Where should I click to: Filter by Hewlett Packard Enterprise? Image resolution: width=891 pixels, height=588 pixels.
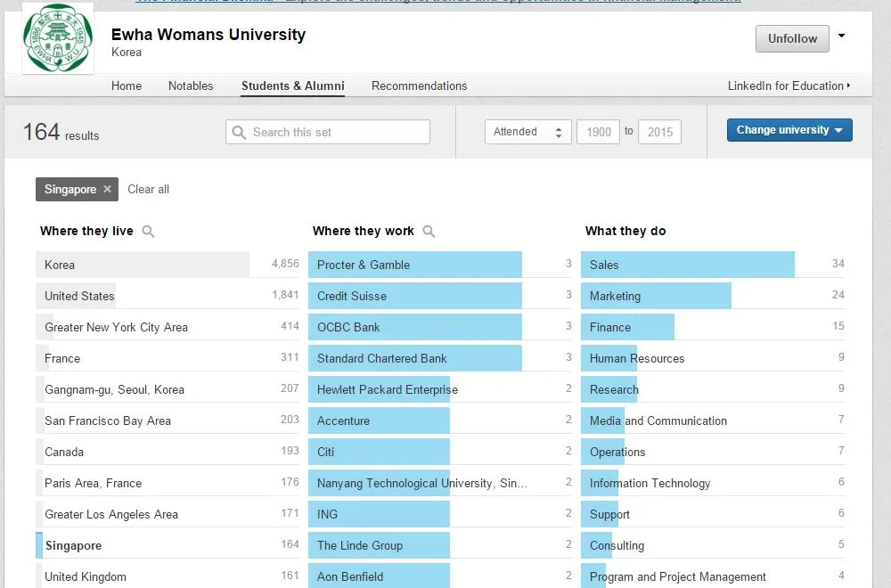(440, 389)
